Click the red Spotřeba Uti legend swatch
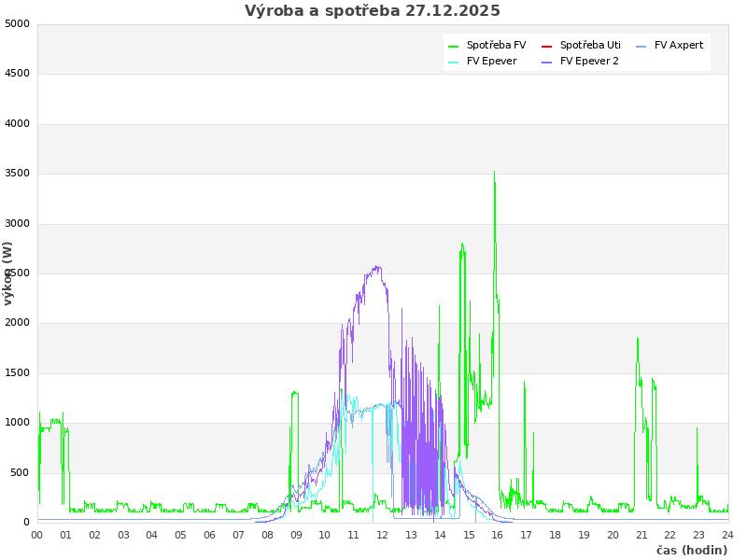Screen dimensions: 747x560 point(547,46)
